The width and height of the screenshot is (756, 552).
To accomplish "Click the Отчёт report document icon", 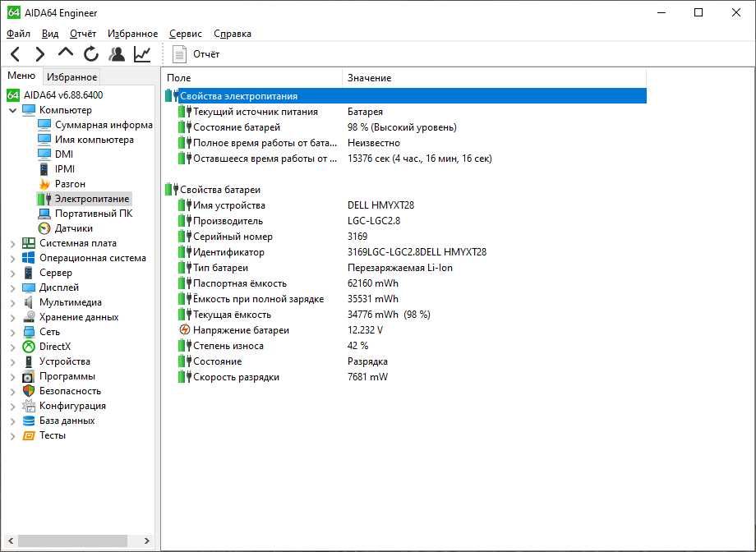I will [x=179, y=54].
